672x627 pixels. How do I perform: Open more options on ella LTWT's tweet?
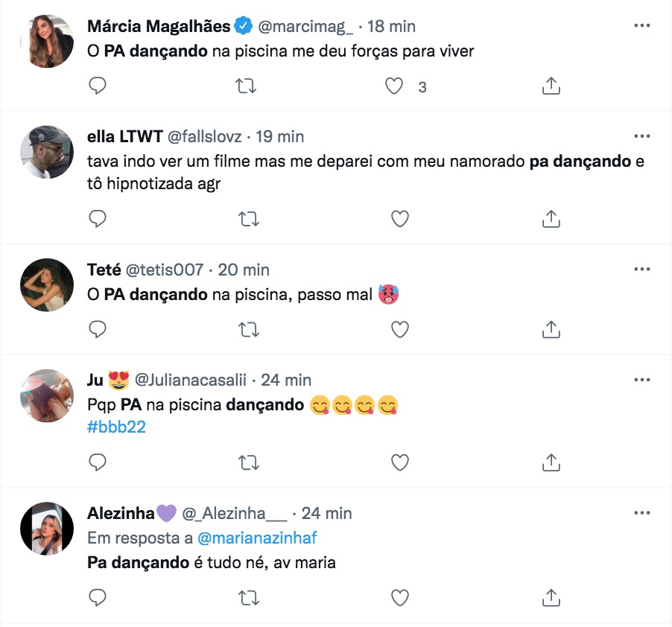pyautogui.click(x=641, y=137)
